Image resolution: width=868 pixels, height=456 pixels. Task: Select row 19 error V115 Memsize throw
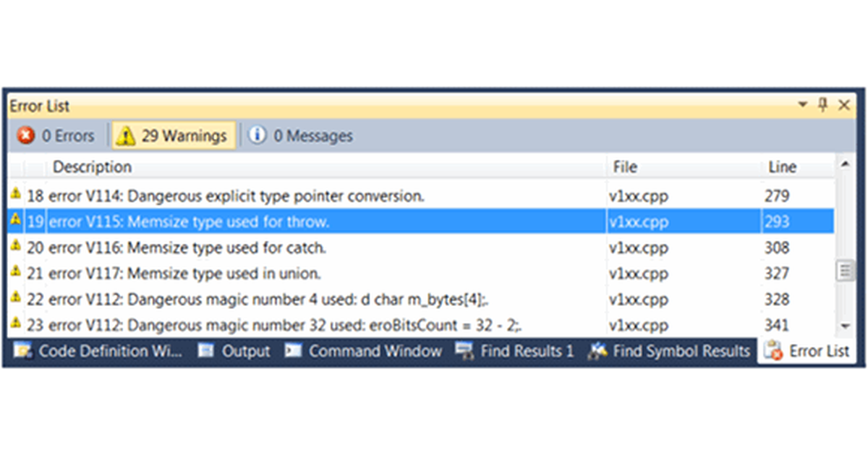coord(421,221)
